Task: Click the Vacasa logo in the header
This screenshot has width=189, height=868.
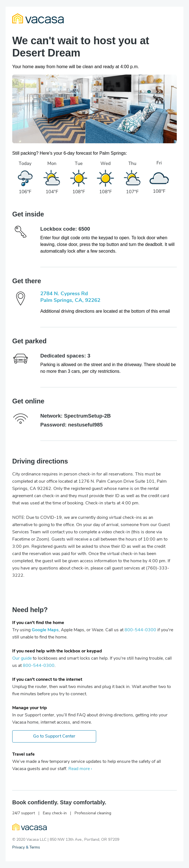Action: click(x=38, y=19)
